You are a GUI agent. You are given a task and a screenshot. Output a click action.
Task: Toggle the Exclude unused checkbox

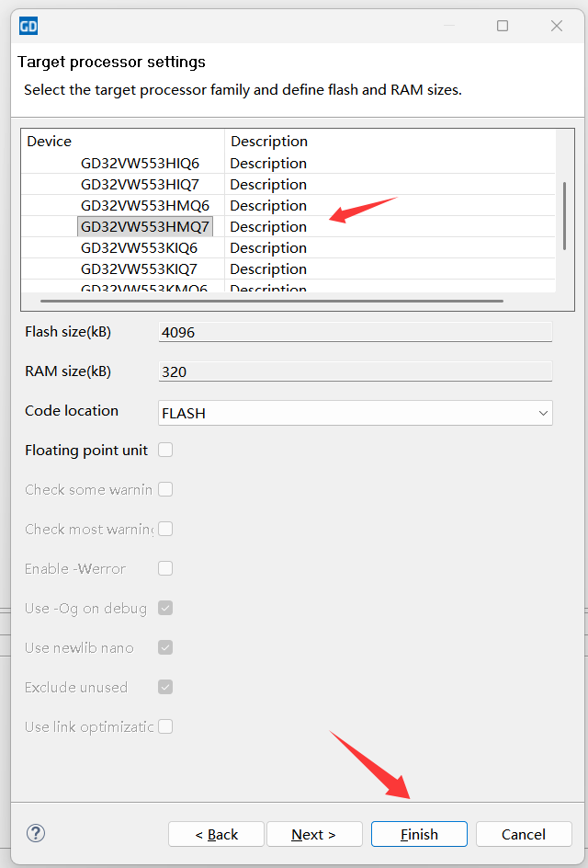coord(165,687)
